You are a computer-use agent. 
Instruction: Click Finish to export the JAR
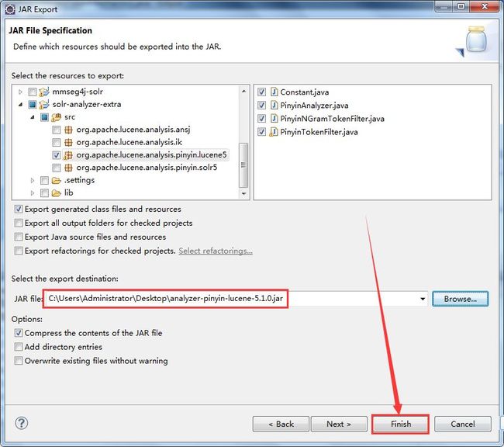point(401,424)
